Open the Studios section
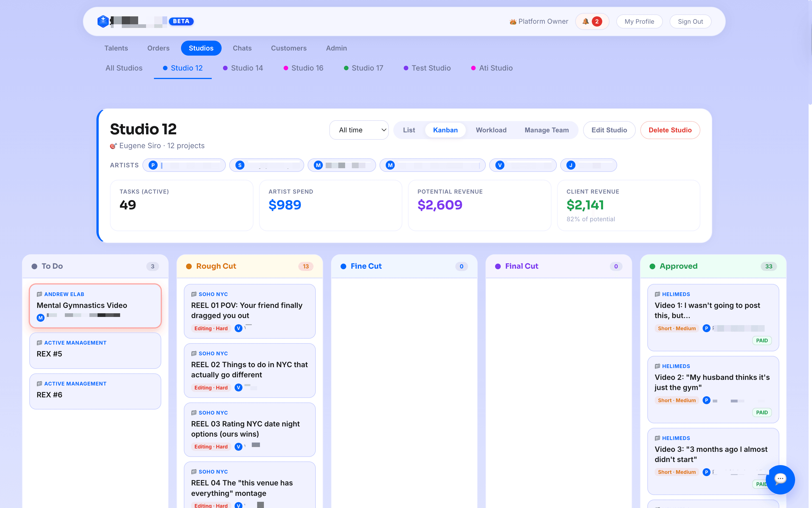 point(201,48)
